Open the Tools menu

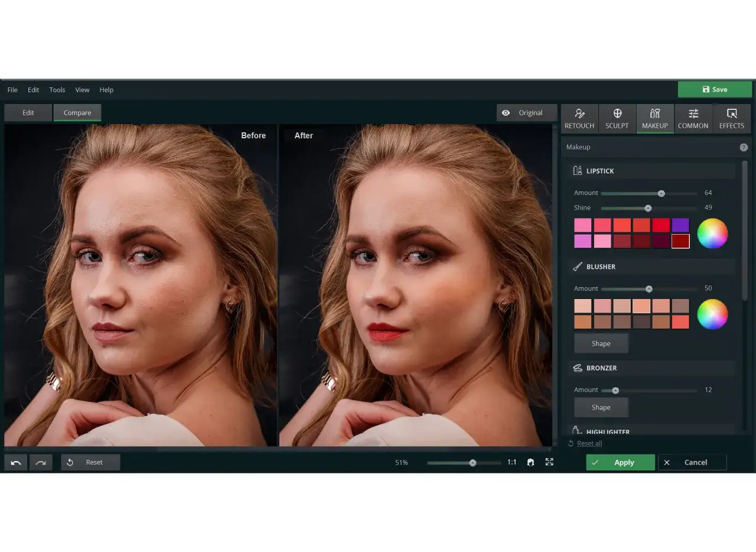(57, 90)
